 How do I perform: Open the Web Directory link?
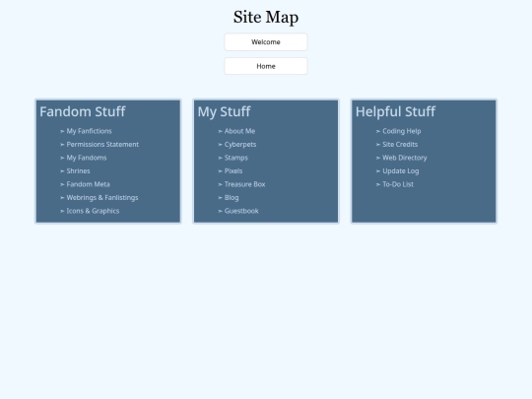pyautogui.click(x=405, y=158)
